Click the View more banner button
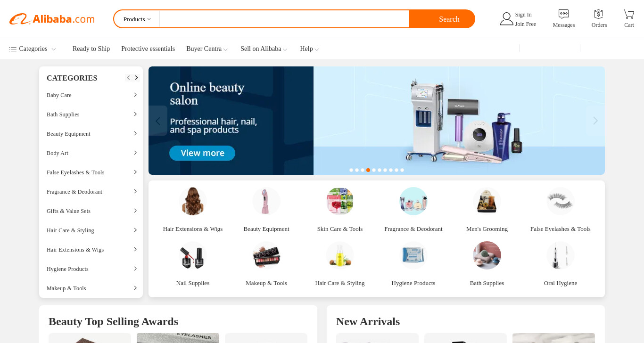Viewport: 644px width, 343px height. [x=202, y=153]
